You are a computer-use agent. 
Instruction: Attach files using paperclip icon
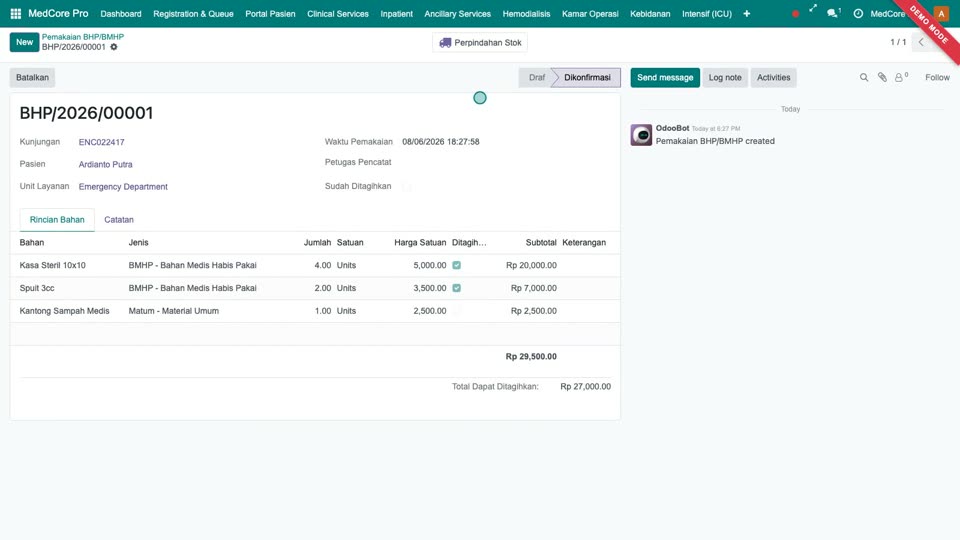pyautogui.click(x=882, y=78)
